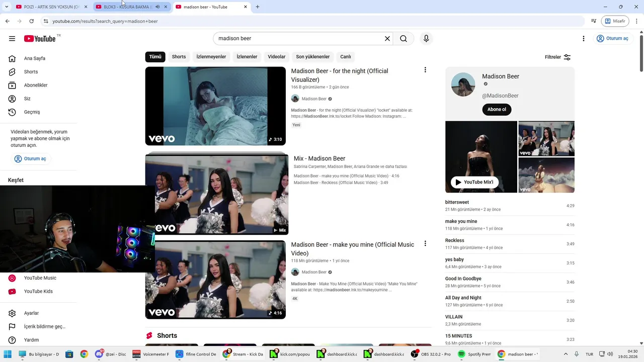
Task: Open Misafir profile button in Chrome
Action: pos(615,21)
